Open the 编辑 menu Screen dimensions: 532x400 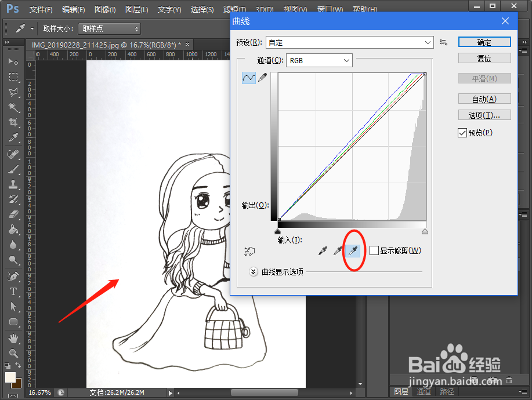point(73,9)
